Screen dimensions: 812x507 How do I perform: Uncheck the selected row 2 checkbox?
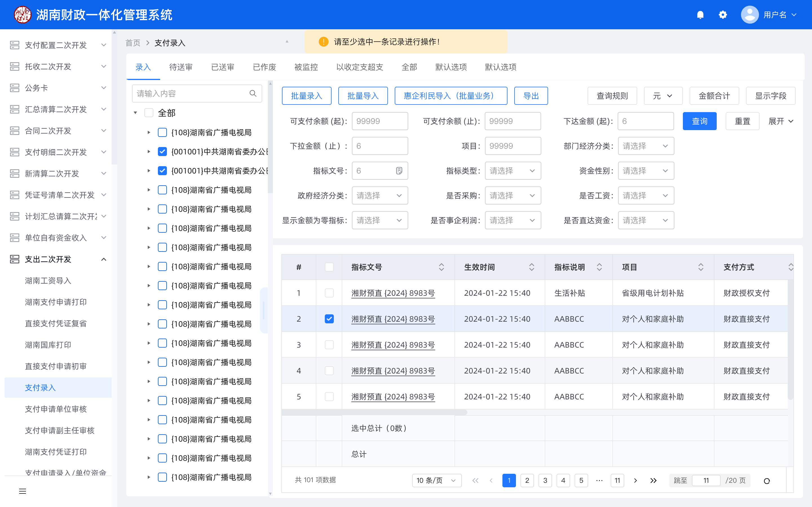(x=329, y=319)
